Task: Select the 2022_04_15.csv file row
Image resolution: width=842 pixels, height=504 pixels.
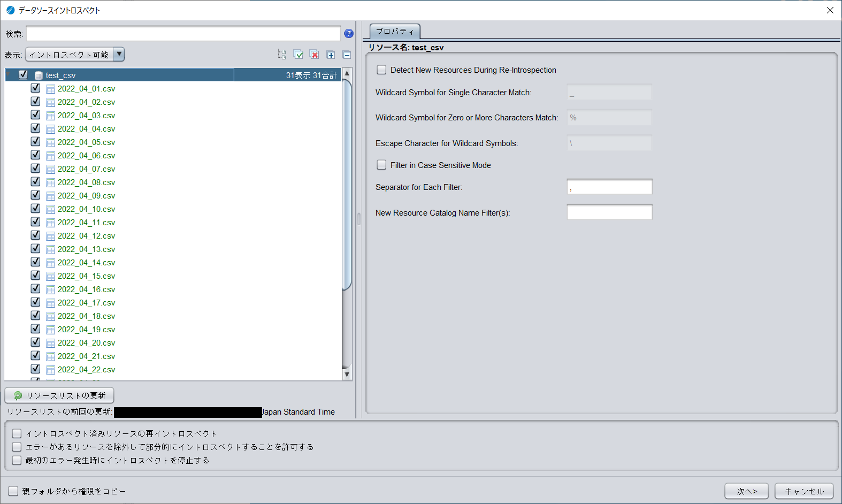Action: tap(173, 276)
